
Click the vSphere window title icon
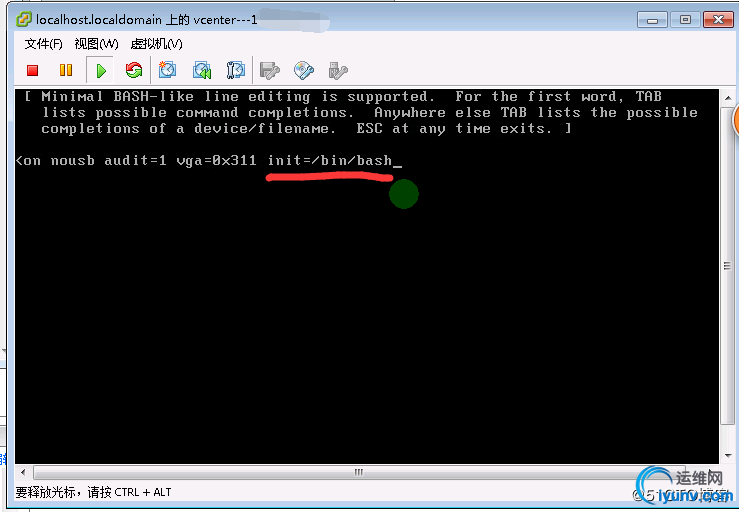[x=24, y=19]
